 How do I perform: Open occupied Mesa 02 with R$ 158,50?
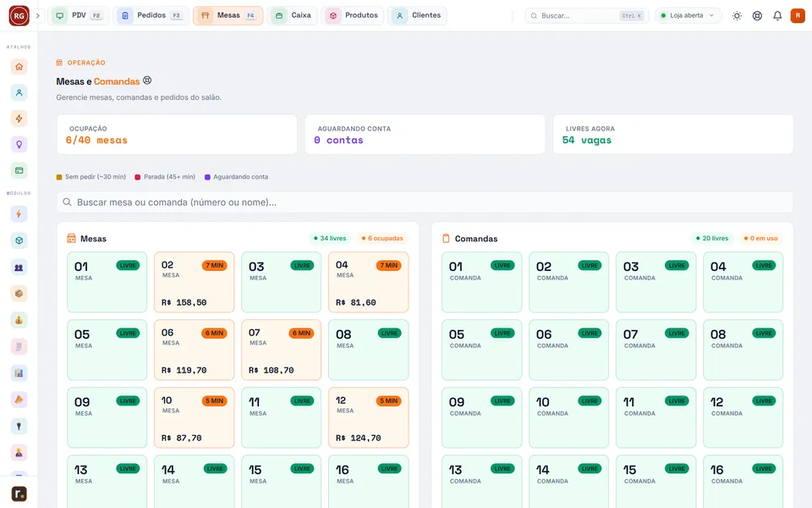[195, 282]
